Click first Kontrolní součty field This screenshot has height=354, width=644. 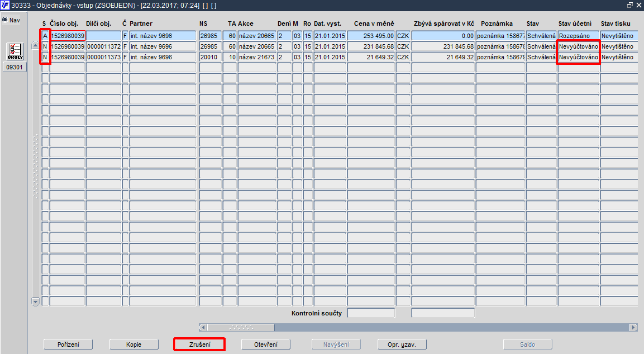point(371,313)
